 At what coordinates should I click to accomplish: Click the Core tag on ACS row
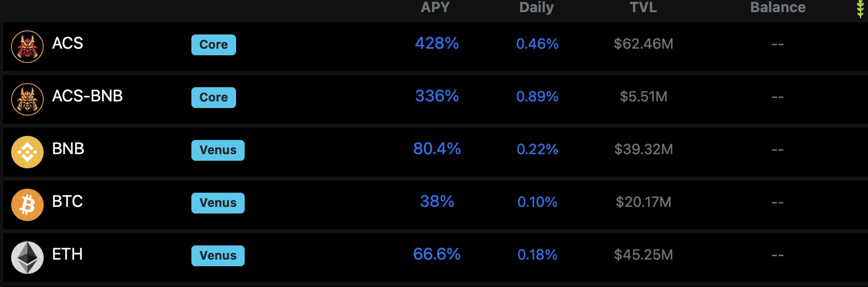(214, 45)
